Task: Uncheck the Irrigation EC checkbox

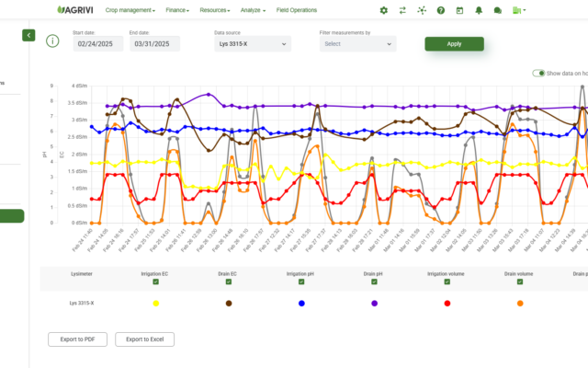Action: point(155,282)
